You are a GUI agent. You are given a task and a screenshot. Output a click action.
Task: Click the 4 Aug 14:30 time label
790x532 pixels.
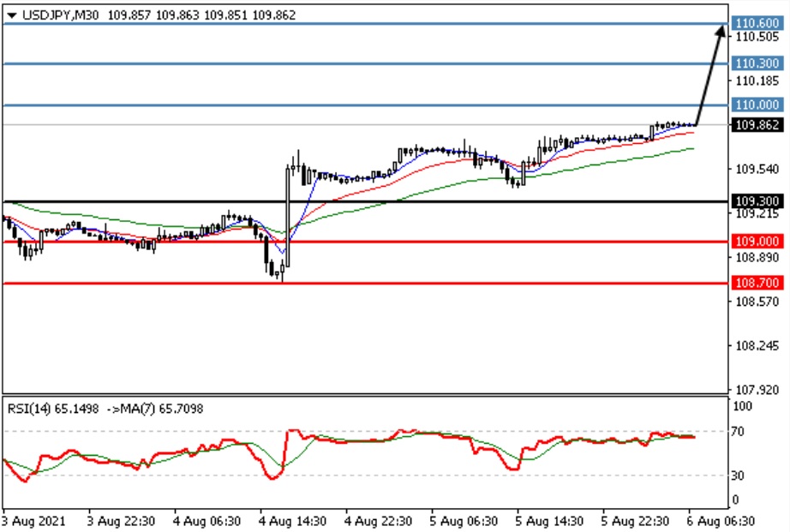(293, 520)
